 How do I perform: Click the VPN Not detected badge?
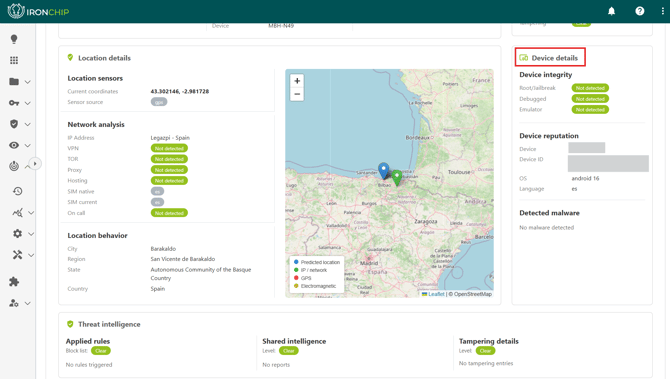coord(169,148)
